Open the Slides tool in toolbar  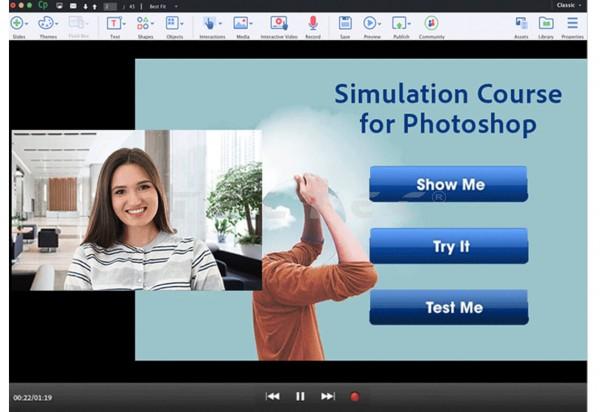click(x=16, y=23)
